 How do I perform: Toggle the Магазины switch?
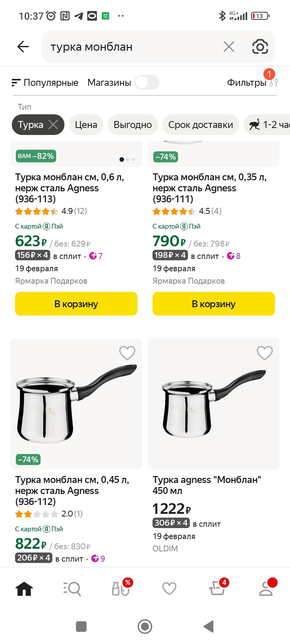pos(147,82)
